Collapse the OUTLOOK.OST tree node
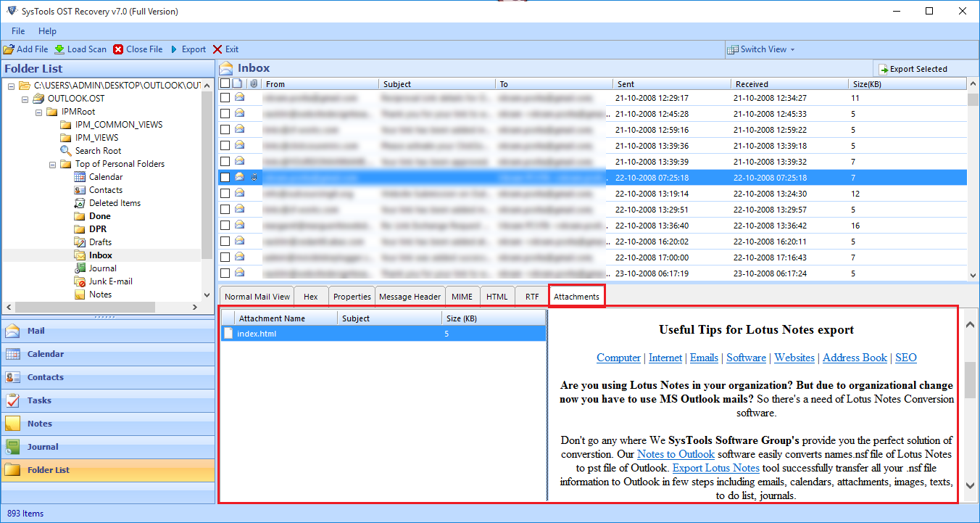980x523 pixels. click(25, 99)
